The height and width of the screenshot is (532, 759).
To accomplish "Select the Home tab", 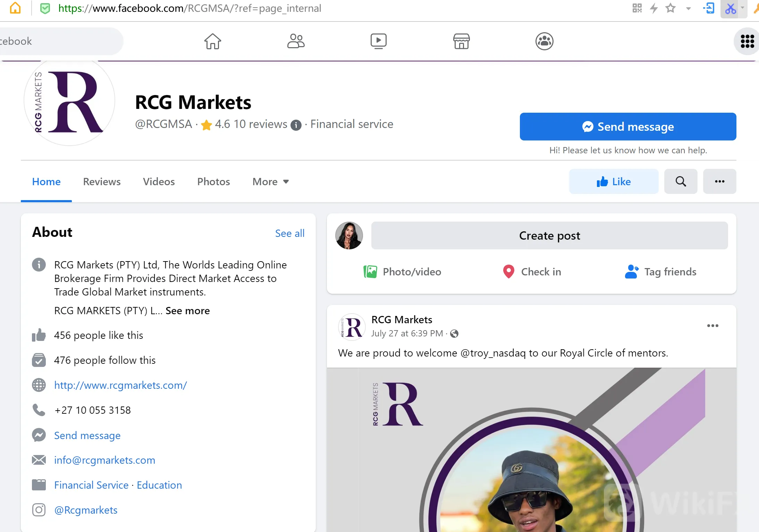I will pyautogui.click(x=46, y=182).
